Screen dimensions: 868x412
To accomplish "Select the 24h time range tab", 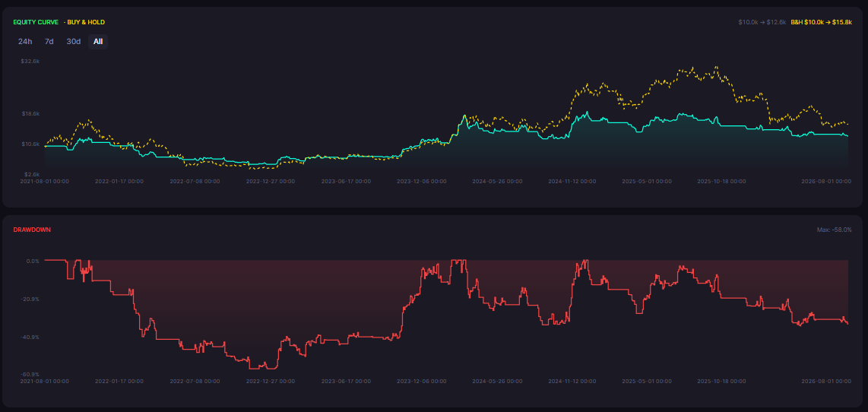I will tap(25, 42).
